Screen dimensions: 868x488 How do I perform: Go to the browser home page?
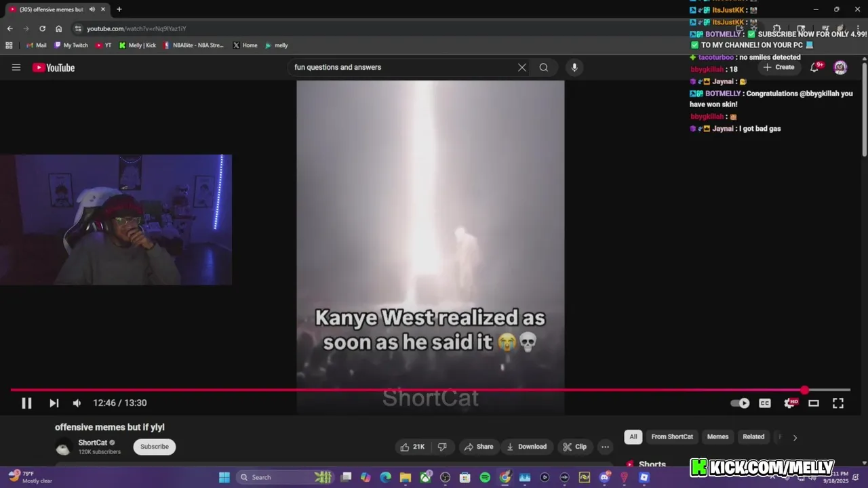(x=58, y=28)
